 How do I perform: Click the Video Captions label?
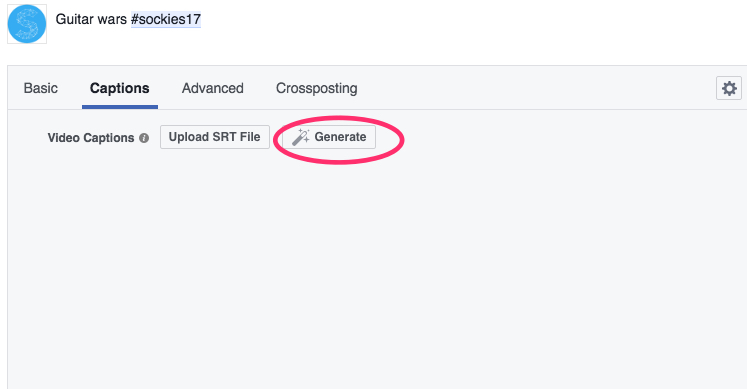[x=91, y=138]
